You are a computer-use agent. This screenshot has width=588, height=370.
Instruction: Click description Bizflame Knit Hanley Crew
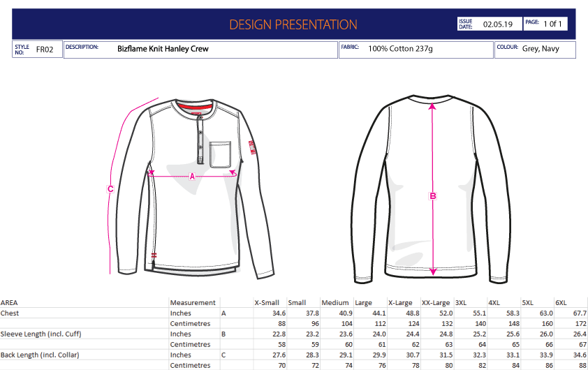tap(163, 49)
